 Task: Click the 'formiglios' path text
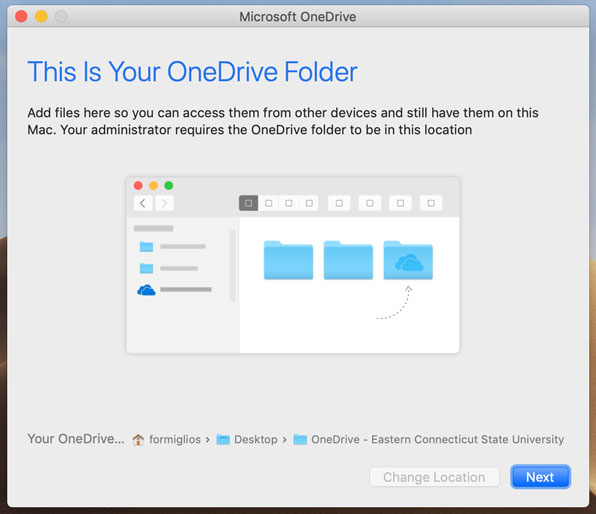(x=175, y=439)
